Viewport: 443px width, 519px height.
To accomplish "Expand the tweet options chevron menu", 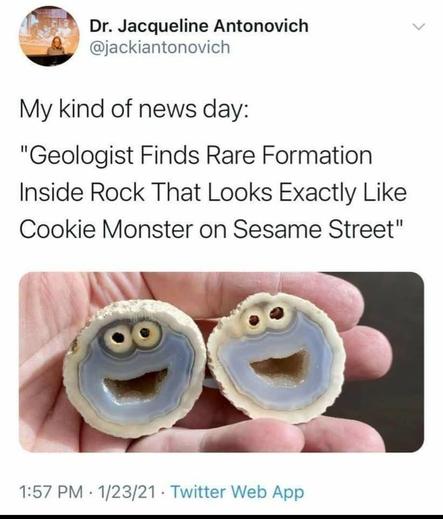I will [x=418, y=26].
